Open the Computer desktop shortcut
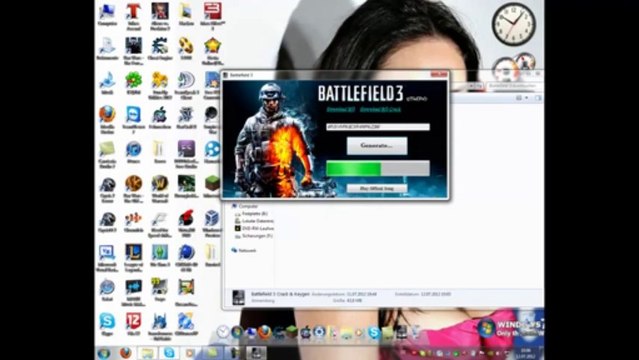This screenshot has width=639, height=360. [107, 14]
